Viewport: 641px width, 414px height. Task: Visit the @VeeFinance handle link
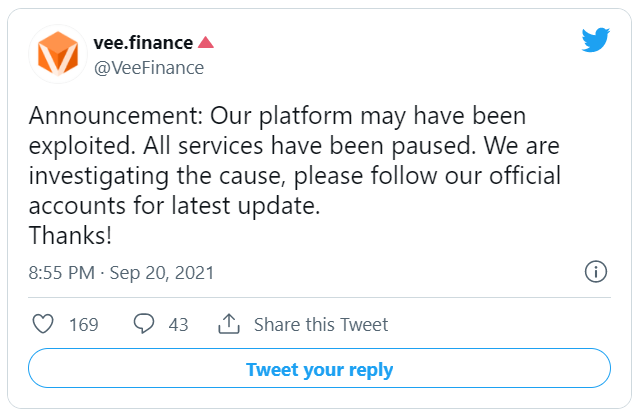149,68
